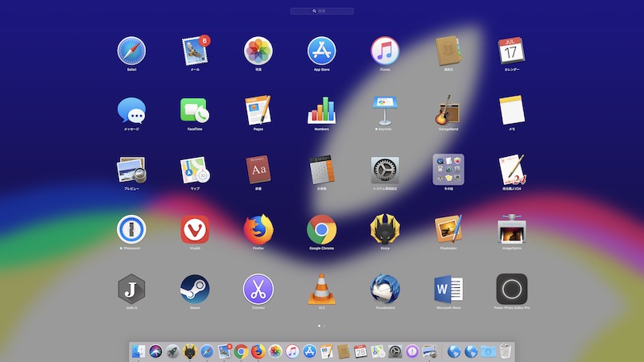644x362 pixels.
Task: Open the Dictionary app in Launchpad
Action: (258, 170)
